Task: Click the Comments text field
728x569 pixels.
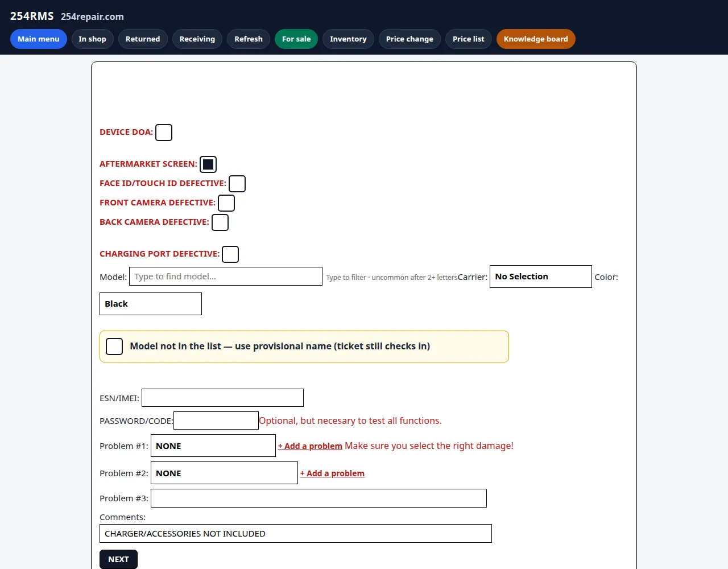Action: [296, 534]
